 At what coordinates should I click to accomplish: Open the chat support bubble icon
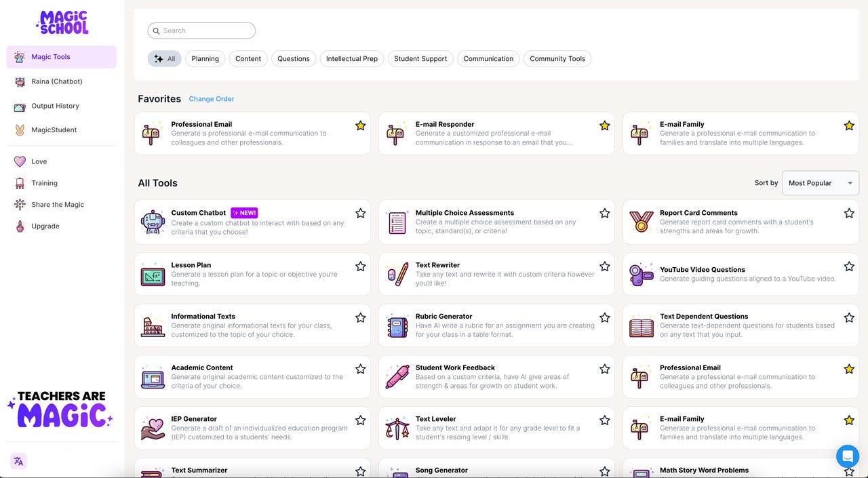click(847, 456)
